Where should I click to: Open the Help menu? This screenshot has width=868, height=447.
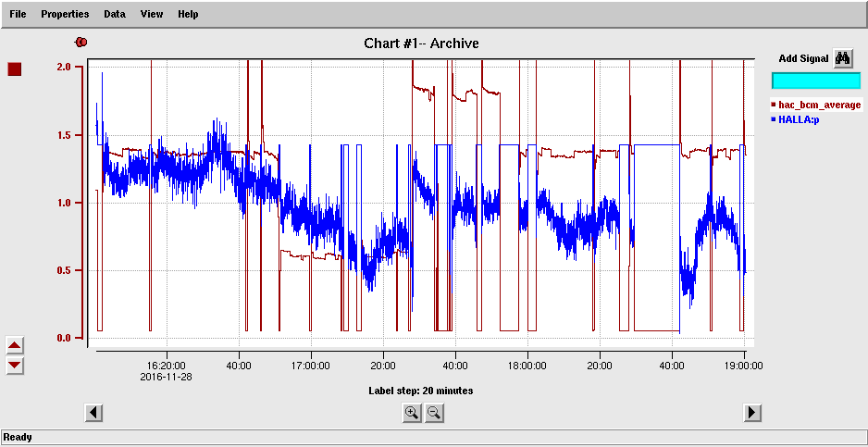click(x=188, y=14)
